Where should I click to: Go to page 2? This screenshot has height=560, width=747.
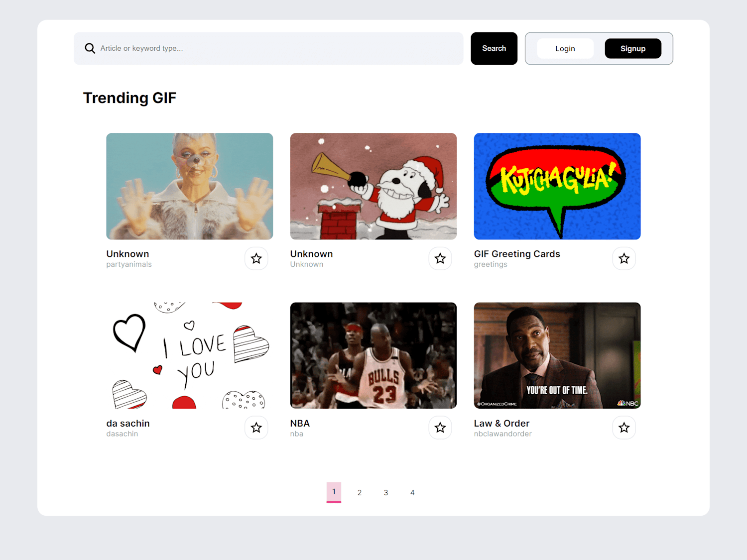(360, 492)
